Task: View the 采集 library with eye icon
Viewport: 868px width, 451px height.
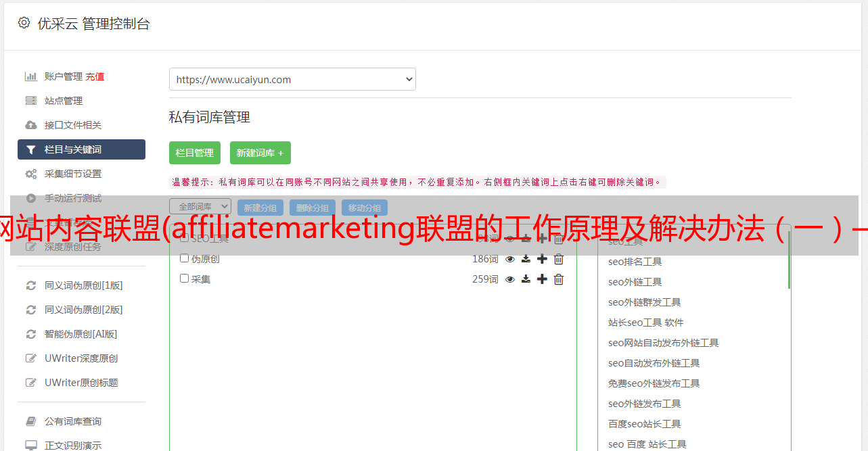Action: (x=510, y=279)
